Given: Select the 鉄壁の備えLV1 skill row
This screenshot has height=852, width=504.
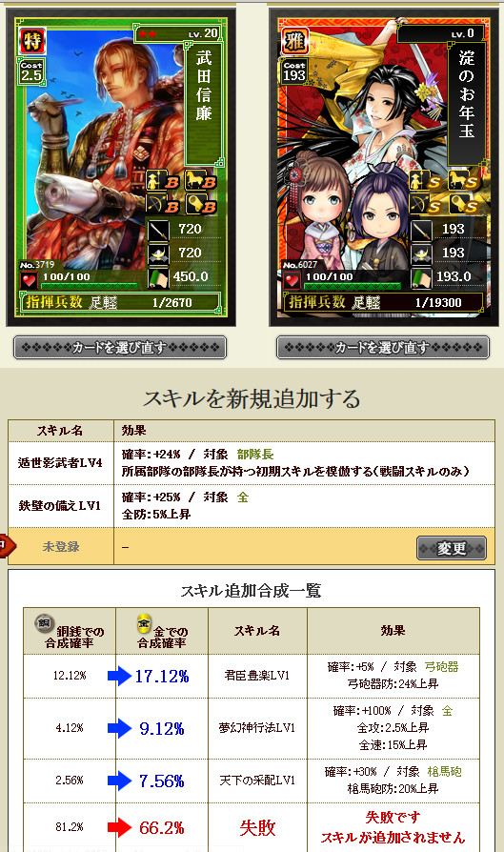Looking at the screenshot, I should tap(251, 506).
